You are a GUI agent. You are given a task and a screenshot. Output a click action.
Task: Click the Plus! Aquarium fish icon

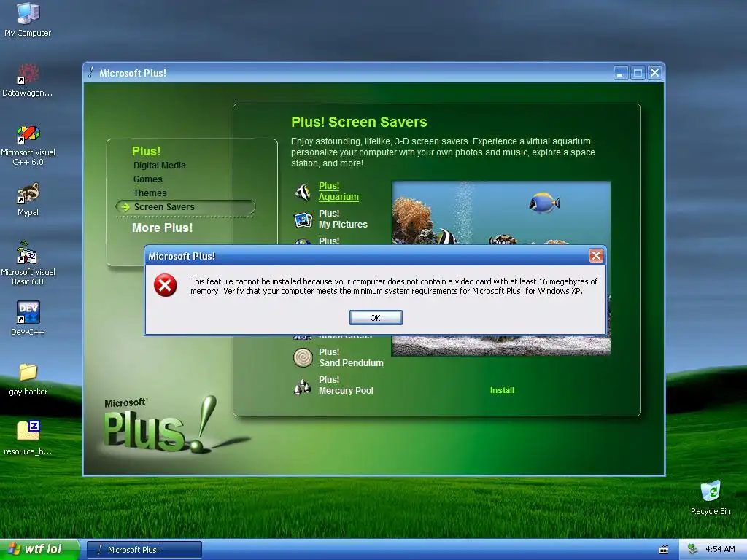tap(303, 192)
